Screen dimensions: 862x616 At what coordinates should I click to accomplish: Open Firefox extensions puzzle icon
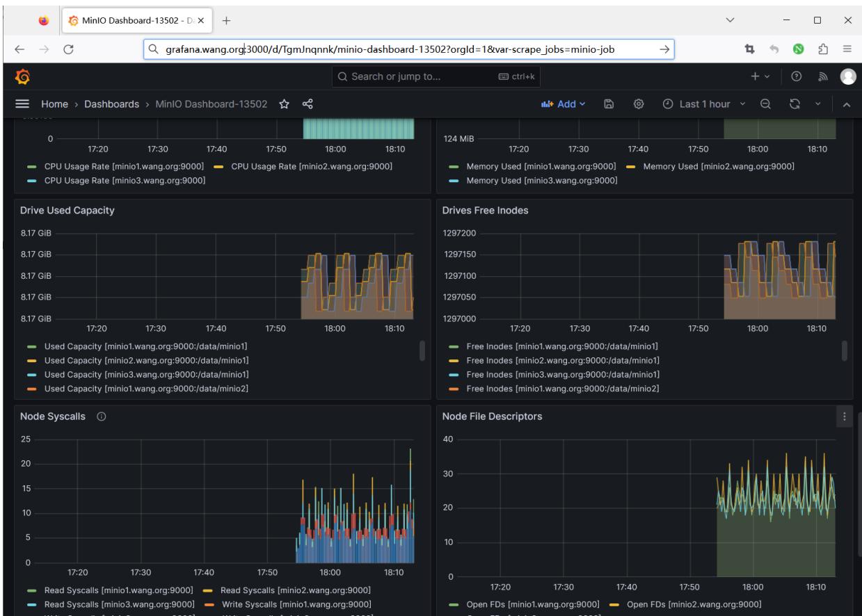tap(824, 49)
